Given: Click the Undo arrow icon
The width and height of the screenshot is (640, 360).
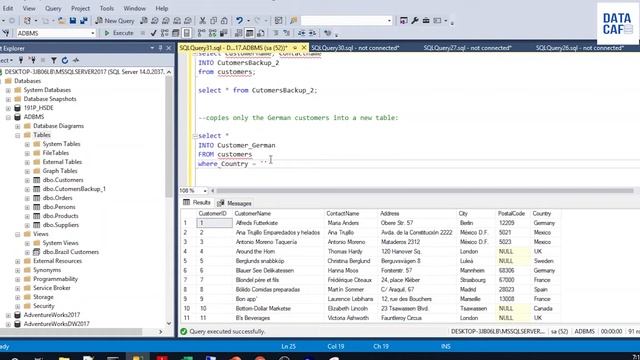Looking at the screenshot, I should (239, 20).
